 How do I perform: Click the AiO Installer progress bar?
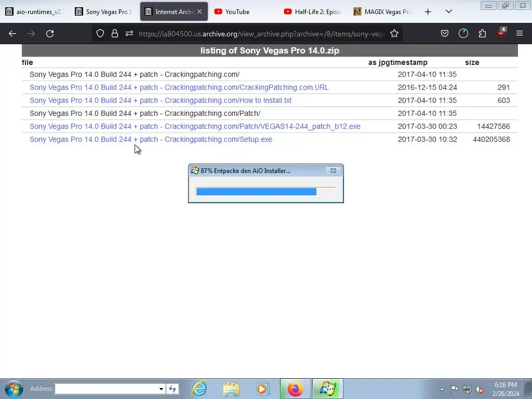265,192
